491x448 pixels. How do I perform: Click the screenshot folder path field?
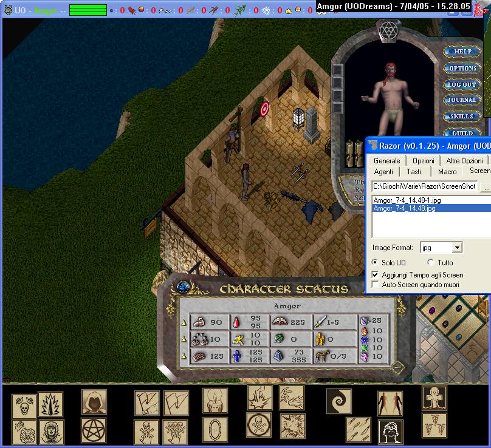pos(424,186)
